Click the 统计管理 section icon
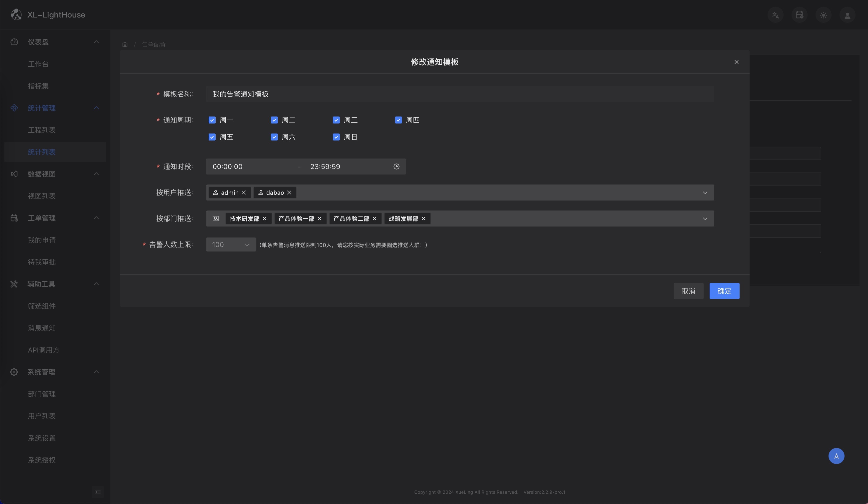 pyautogui.click(x=14, y=108)
